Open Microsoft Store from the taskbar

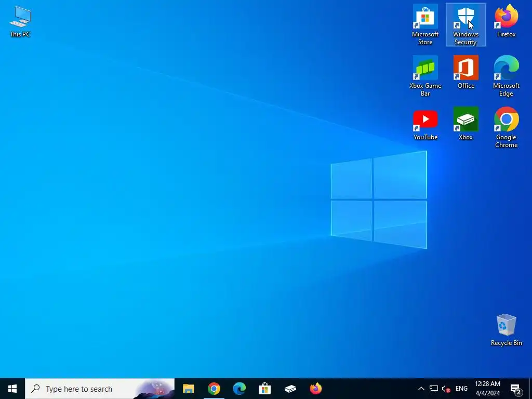264,389
